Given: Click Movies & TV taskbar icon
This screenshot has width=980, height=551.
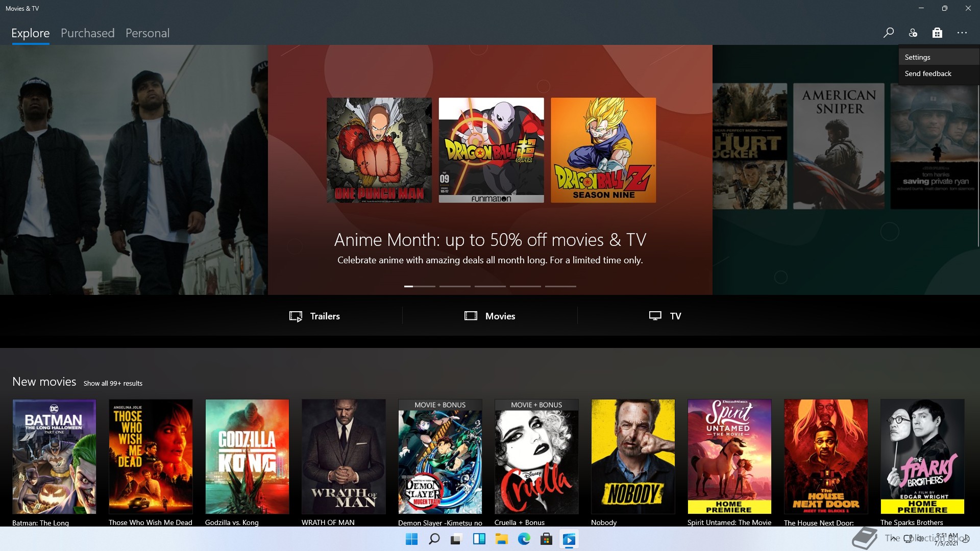Looking at the screenshot, I should pos(569,539).
